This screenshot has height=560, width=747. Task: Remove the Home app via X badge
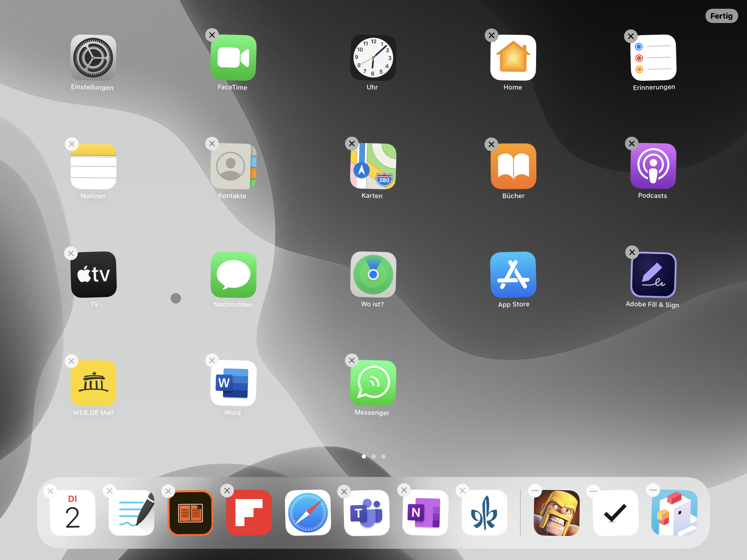click(491, 35)
